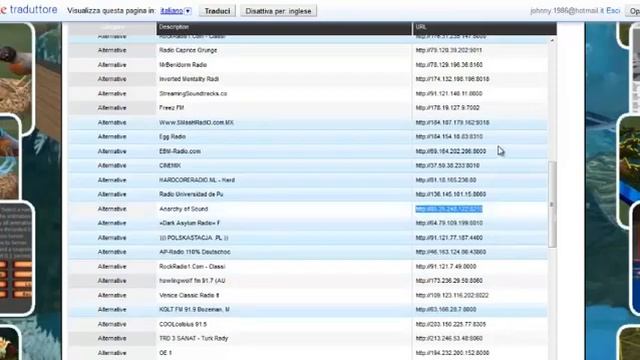The width and height of the screenshot is (640, 360).
Task: Click the Disattiva per: inglese button
Action: [278, 11]
